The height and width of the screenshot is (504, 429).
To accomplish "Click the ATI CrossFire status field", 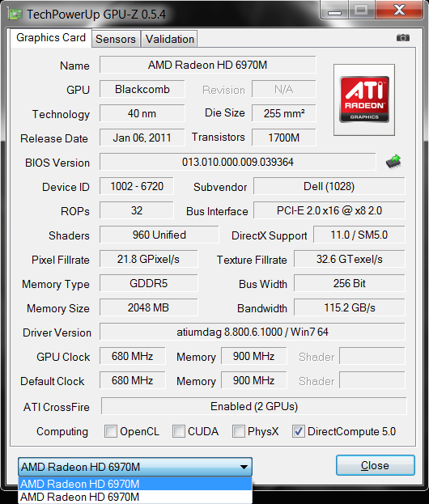I will pos(253,406).
